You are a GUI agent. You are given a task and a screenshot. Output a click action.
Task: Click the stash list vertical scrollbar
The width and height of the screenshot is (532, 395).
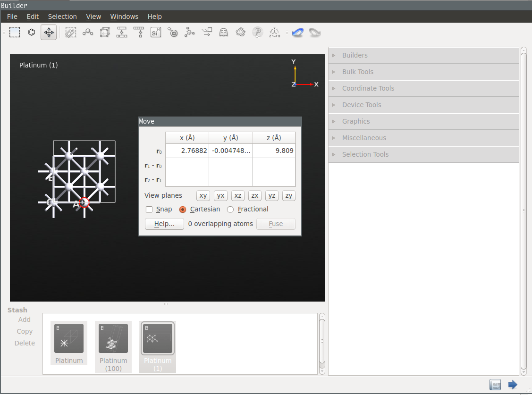[x=322, y=344]
